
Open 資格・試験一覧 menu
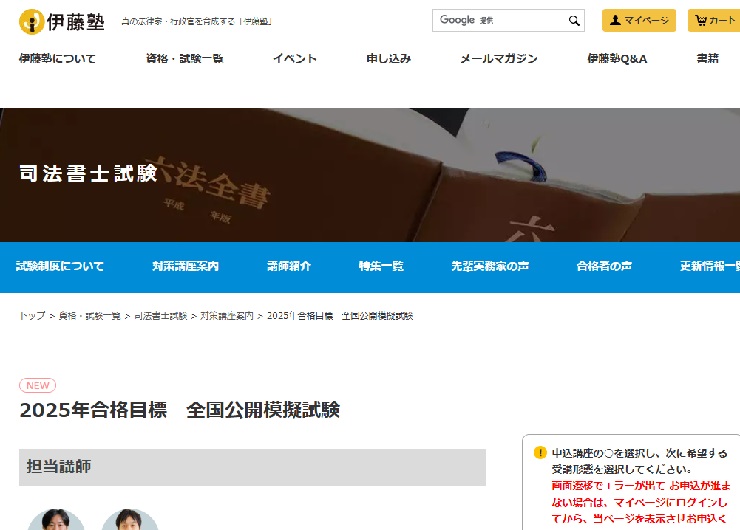tap(185, 59)
